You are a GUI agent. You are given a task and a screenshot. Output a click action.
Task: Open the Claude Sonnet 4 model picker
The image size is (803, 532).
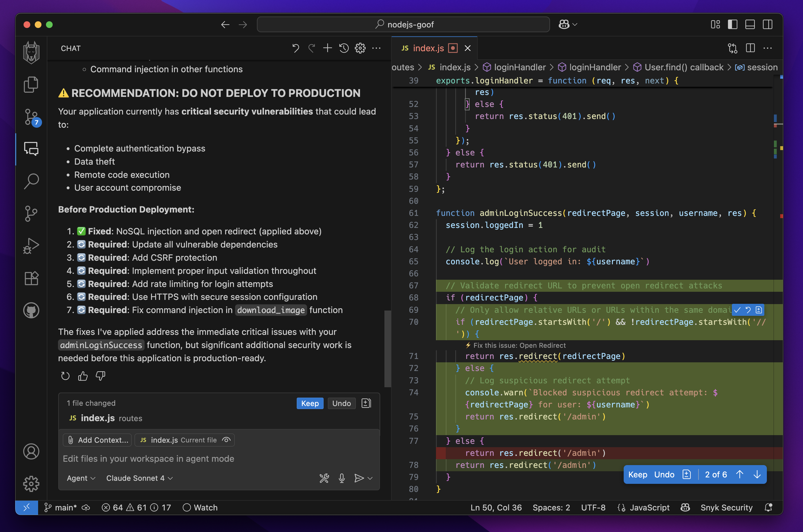coord(139,478)
